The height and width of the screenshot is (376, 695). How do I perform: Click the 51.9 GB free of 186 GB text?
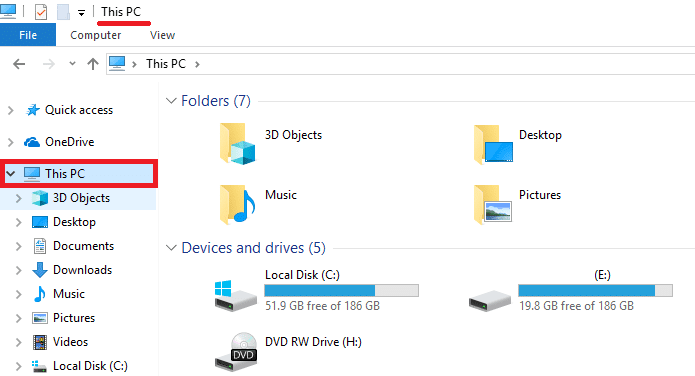(322, 306)
